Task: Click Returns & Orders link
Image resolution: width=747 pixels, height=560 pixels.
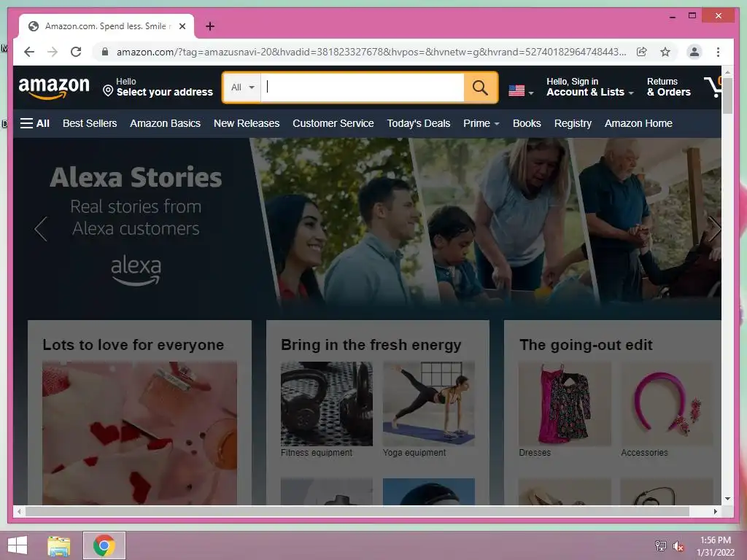Action: coord(668,87)
